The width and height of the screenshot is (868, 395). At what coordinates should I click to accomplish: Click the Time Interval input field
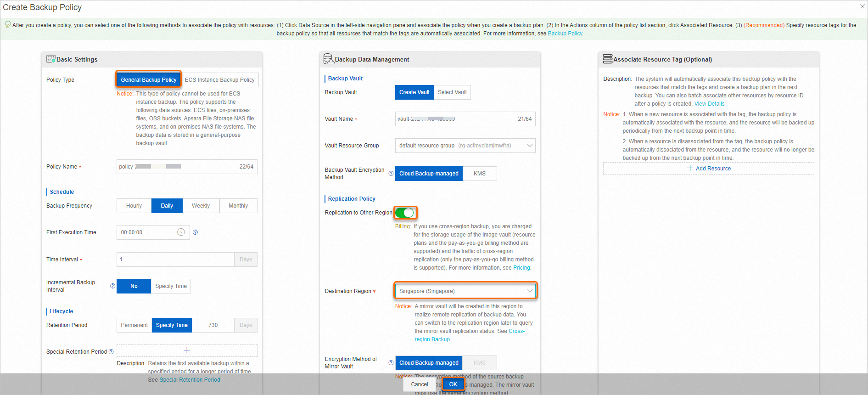click(x=176, y=260)
